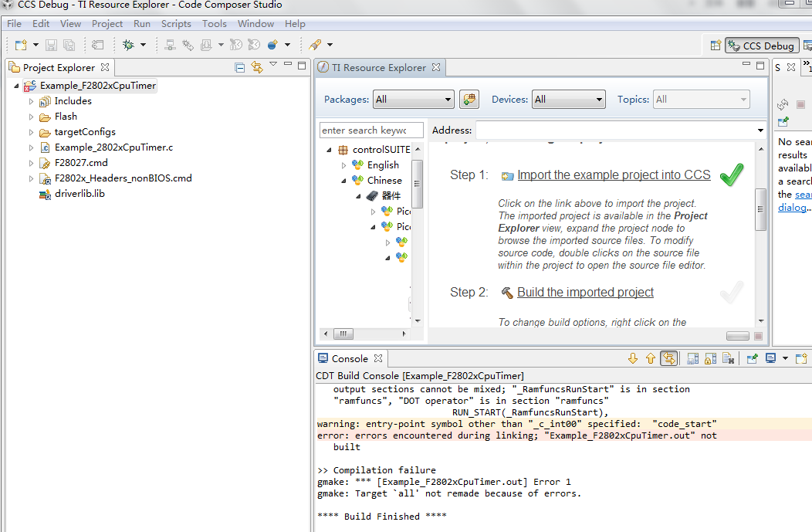Toggle Scroll Lock in Console toolbar
The height and width of the screenshot is (532, 812).
click(x=710, y=358)
